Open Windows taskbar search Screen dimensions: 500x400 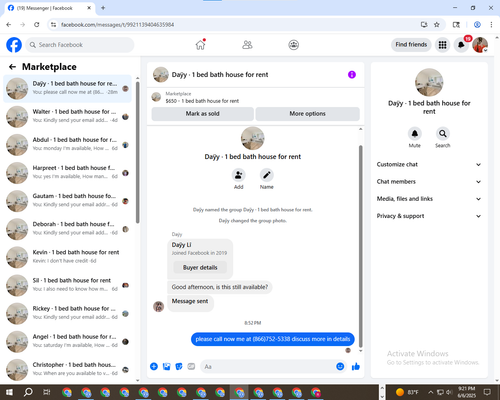tap(28, 392)
